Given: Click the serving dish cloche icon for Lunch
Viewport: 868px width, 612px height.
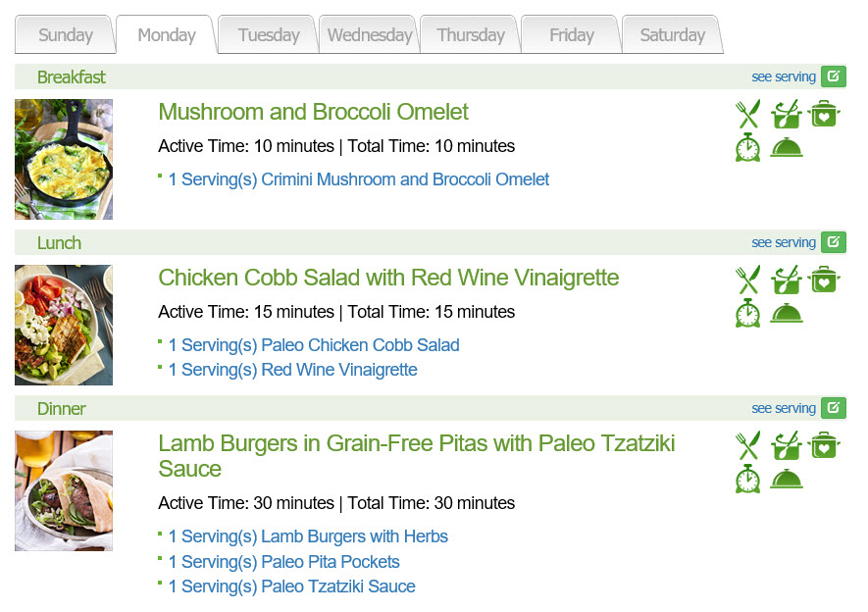Looking at the screenshot, I should [x=787, y=313].
